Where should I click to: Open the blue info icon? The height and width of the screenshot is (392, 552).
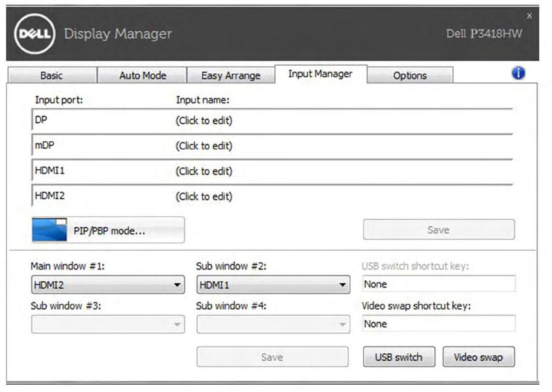pos(518,73)
